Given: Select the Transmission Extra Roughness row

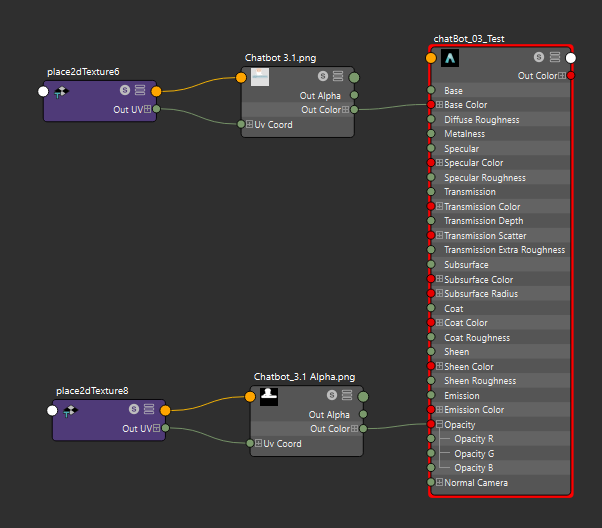Looking at the screenshot, I should [501, 250].
